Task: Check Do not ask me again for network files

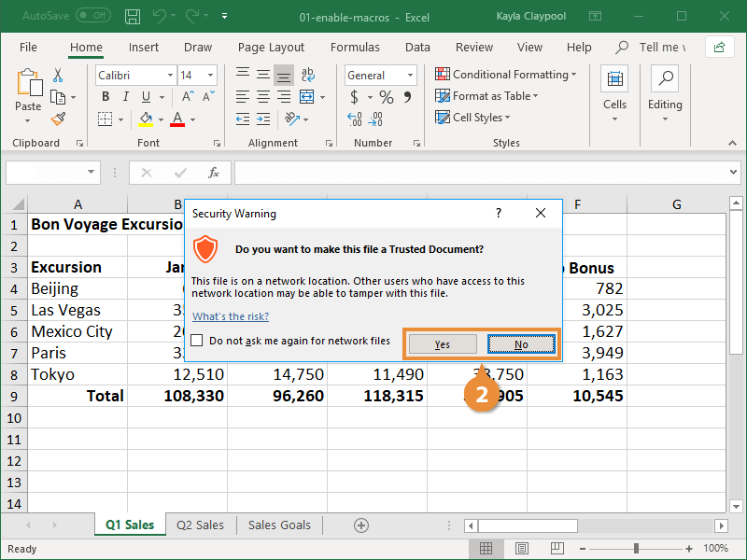Action: [x=195, y=342]
